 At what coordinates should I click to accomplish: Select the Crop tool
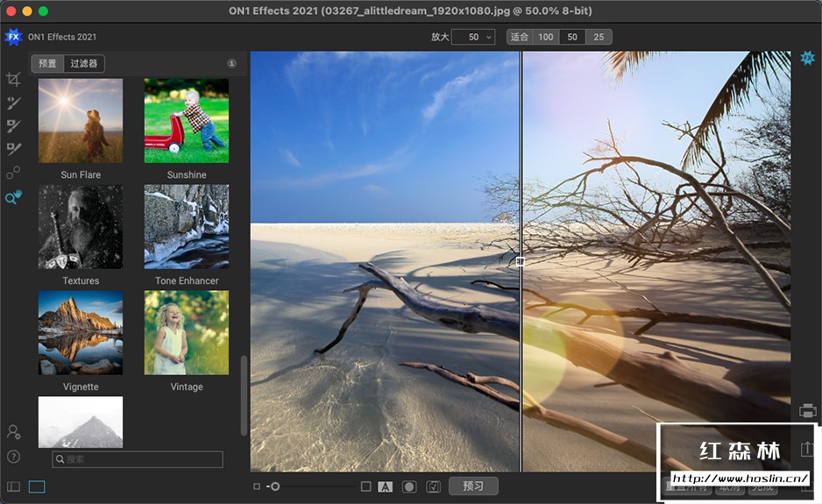[x=14, y=79]
